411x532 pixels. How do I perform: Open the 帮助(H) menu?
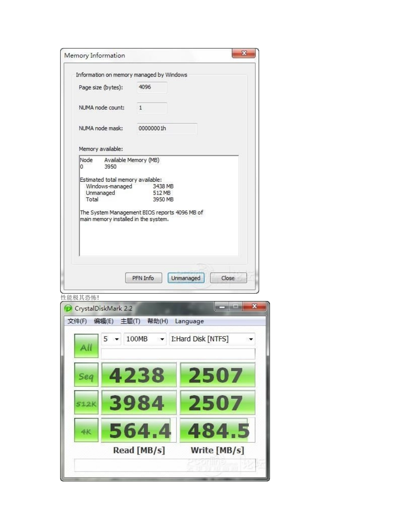pos(157,321)
